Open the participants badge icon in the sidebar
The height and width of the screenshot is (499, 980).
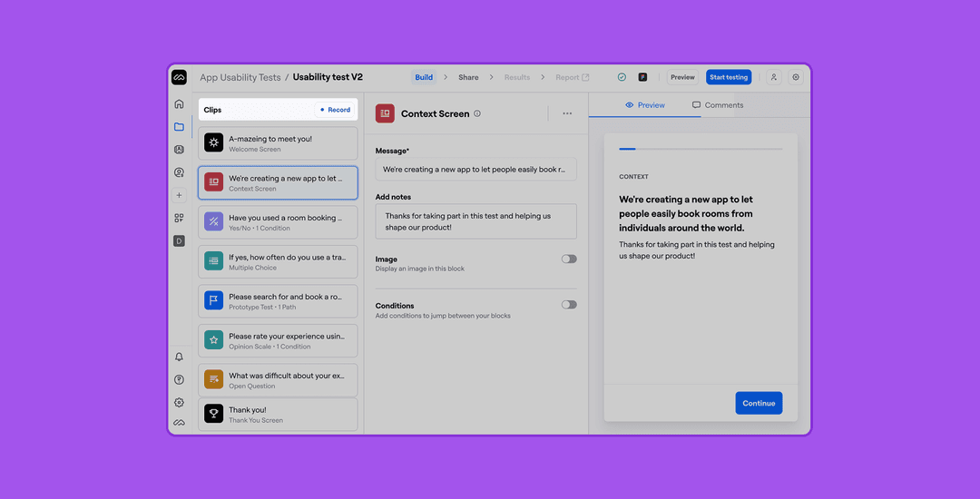[x=180, y=150]
